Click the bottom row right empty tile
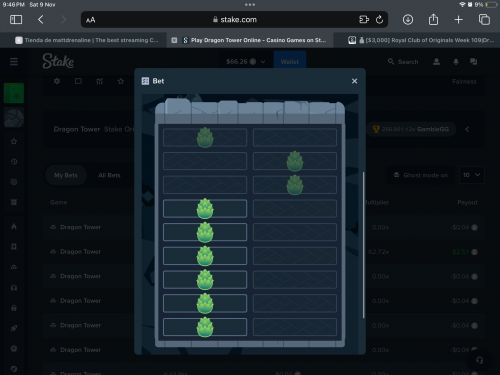The height and width of the screenshot is (375, 500). [295, 327]
